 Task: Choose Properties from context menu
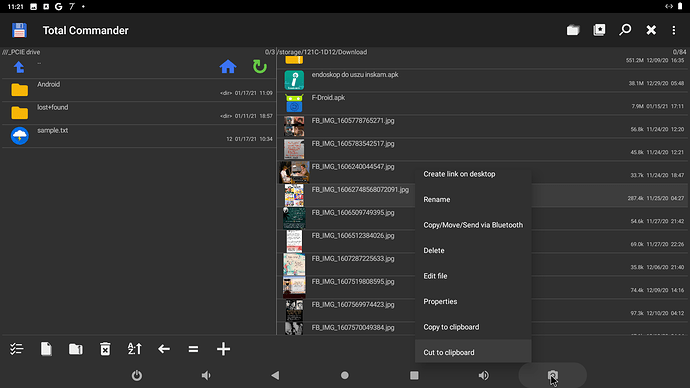[473, 302]
